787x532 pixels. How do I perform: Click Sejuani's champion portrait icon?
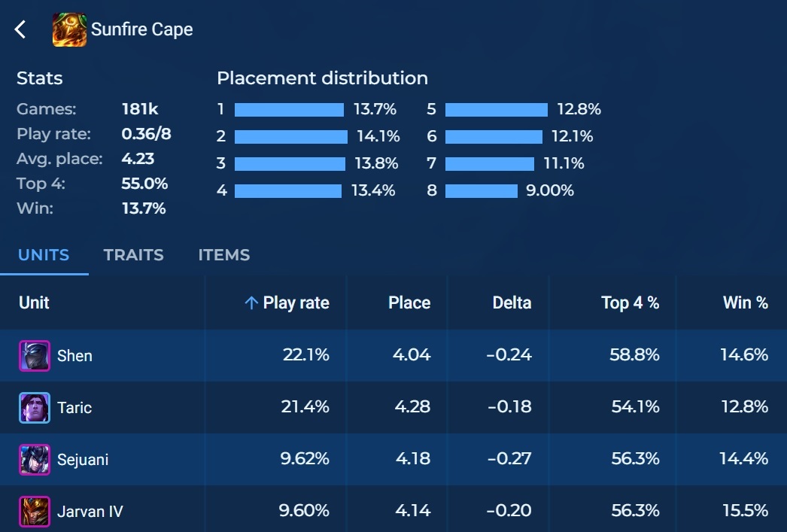coord(35,459)
